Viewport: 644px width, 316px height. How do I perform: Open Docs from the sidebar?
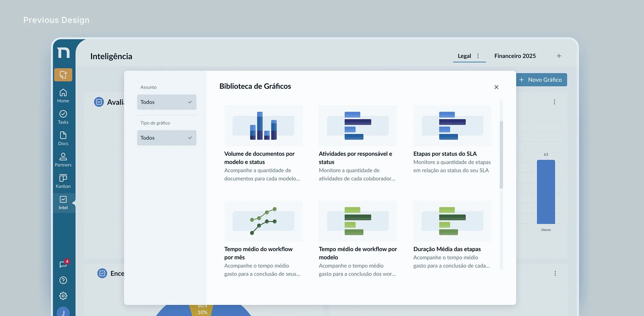pos(63,138)
